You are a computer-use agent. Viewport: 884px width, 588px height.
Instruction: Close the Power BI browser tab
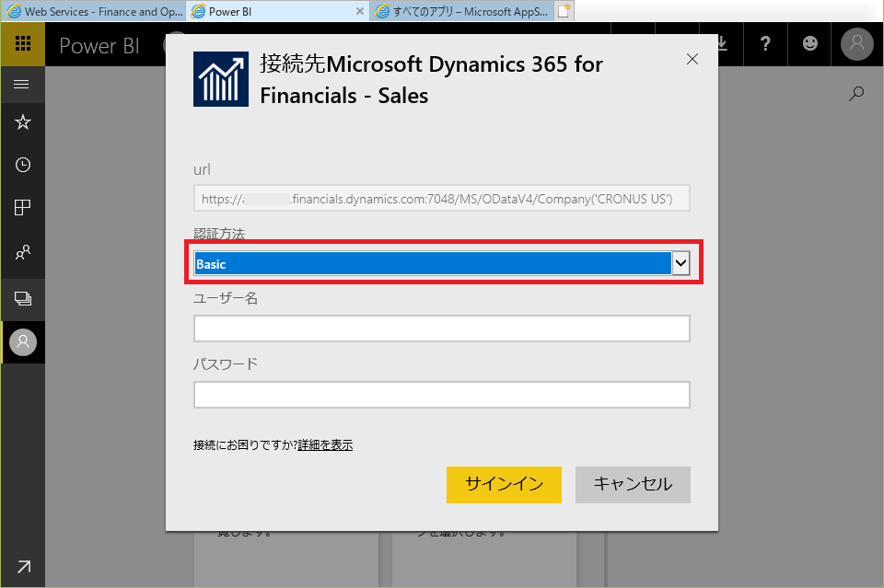(360, 11)
